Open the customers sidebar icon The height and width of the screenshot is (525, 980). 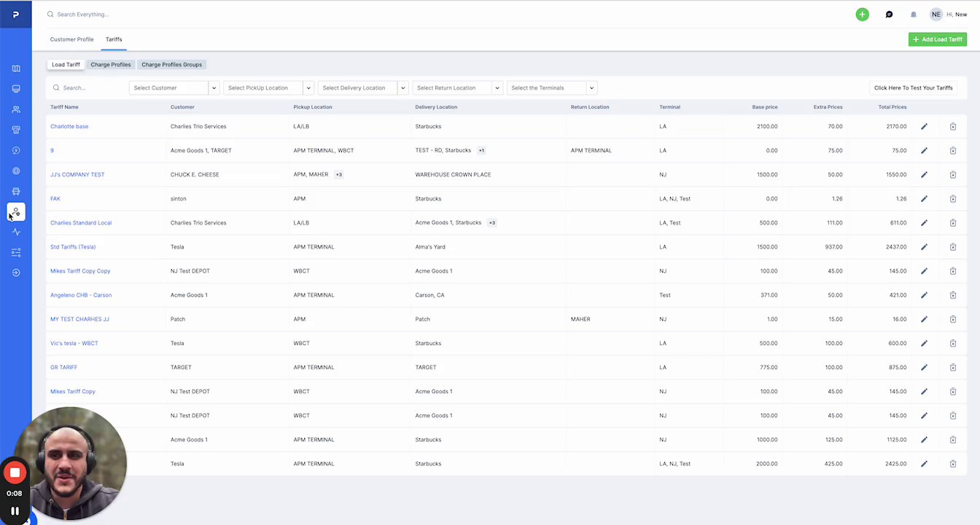pyautogui.click(x=16, y=109)
